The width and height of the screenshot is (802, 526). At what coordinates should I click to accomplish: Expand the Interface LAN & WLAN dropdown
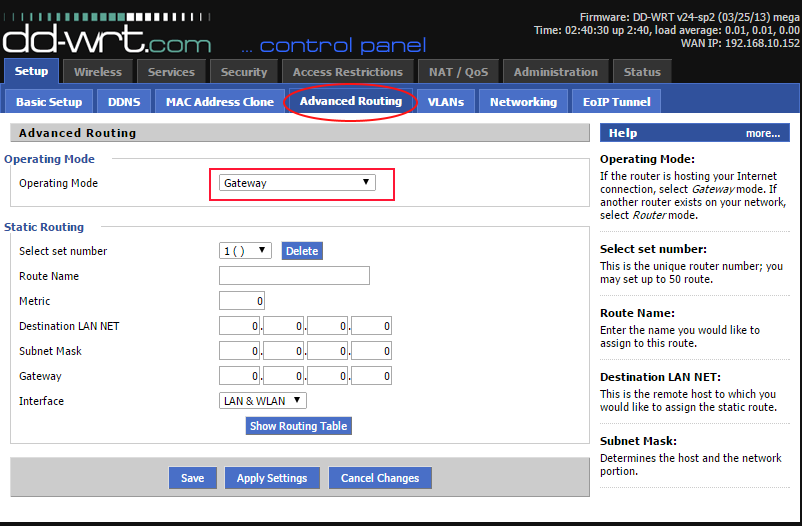tap(263, 401)
